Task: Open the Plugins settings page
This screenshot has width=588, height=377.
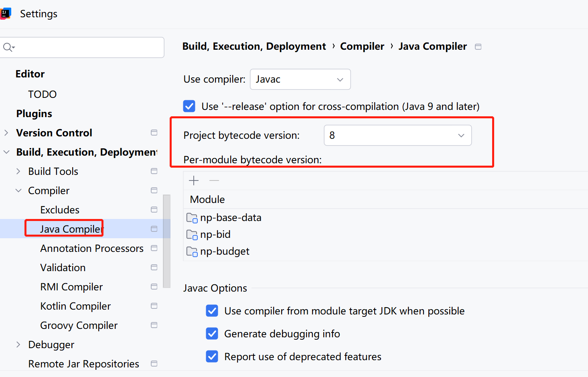Action: pos(34,114)
